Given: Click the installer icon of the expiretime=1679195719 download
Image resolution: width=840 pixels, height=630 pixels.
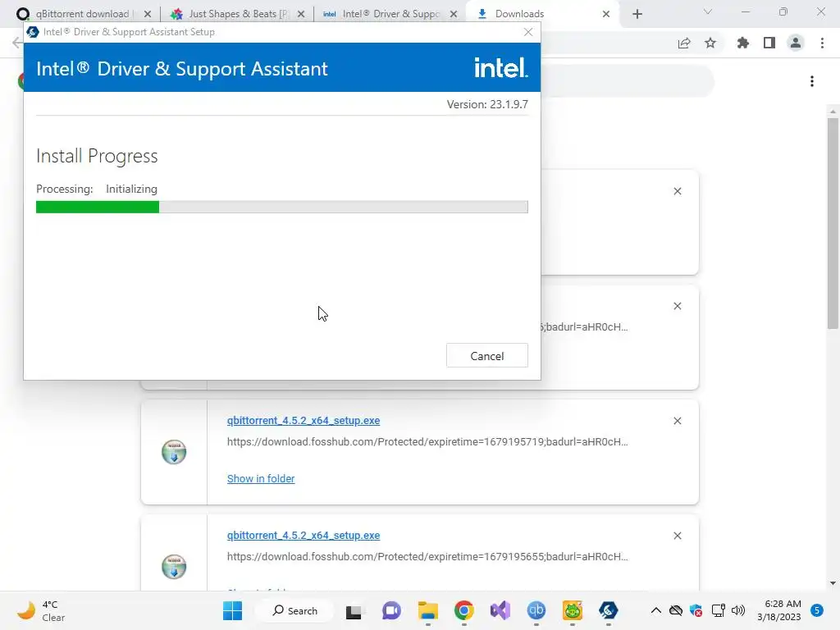Looking at the screenshot, I should pyautogui.click(x=174, y=452).
